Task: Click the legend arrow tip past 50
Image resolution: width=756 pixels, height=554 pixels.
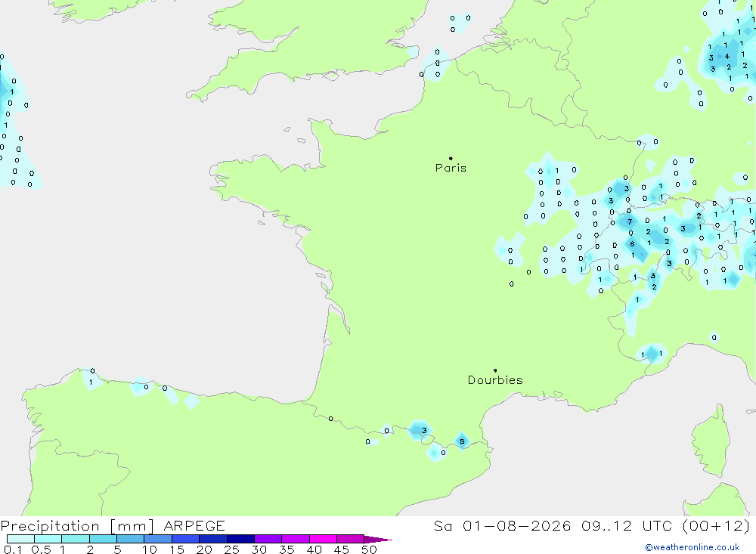Action: 386,540
